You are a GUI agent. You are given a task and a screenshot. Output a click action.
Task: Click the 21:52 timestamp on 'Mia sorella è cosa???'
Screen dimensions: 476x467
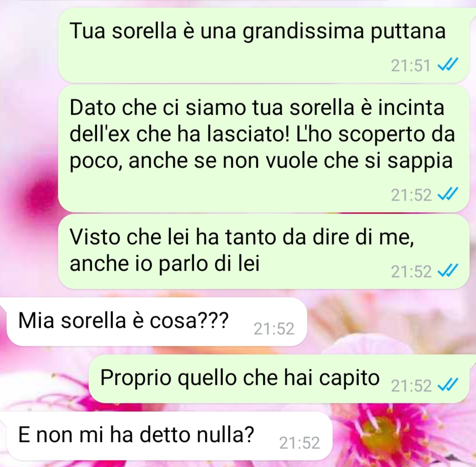coord(274,329)
